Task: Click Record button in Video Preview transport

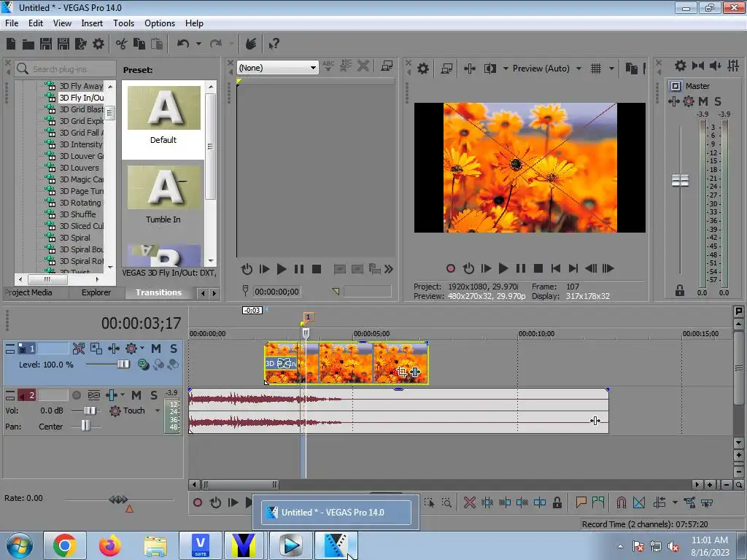Action: coord(451,268)
